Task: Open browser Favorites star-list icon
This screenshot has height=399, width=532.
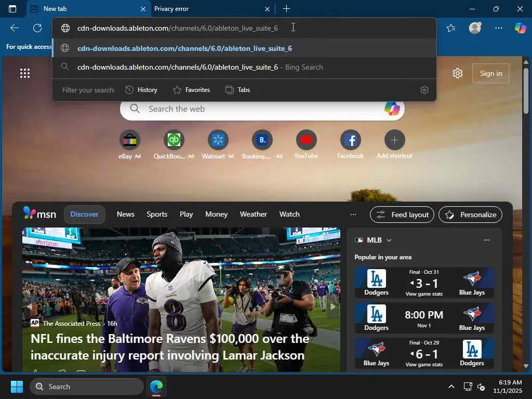Action: [x=451, y=28]
